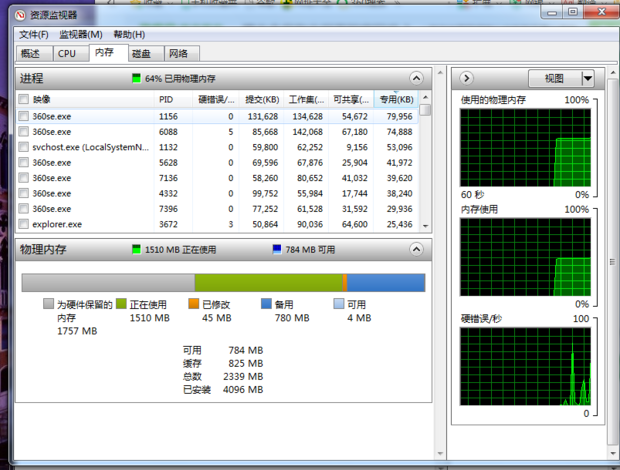Viewport: 620px width, 470px height.
Task: Open the 帮助(H) menu
Action: pyautogui.click(x=129, y=35)
